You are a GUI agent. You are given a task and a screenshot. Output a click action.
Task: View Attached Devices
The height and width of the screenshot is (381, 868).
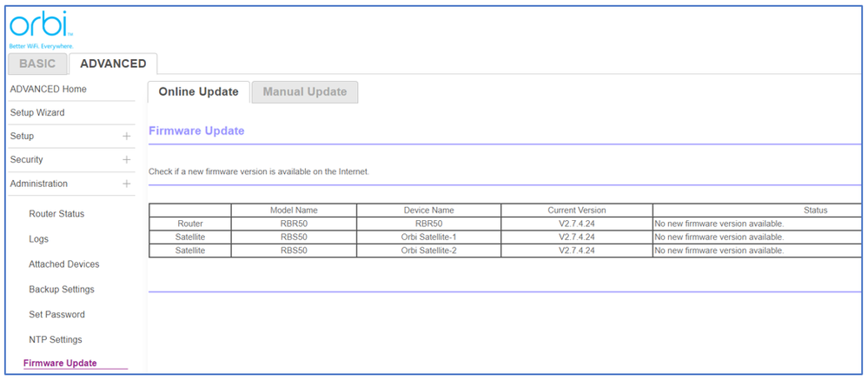coord(64,264)
